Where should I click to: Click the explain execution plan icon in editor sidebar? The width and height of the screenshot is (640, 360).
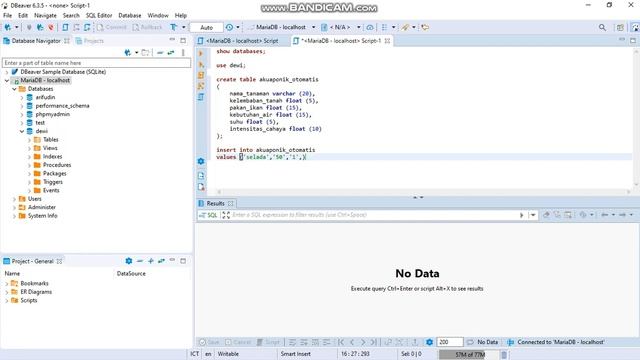[x=201, y=86]
